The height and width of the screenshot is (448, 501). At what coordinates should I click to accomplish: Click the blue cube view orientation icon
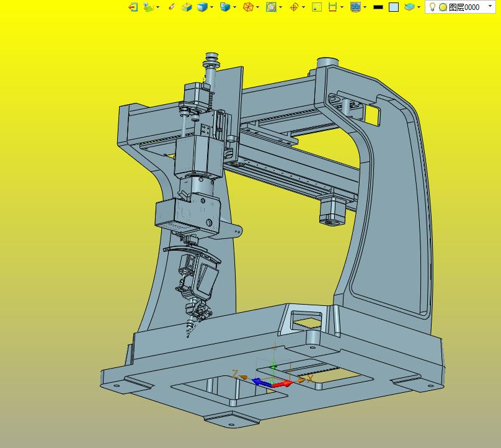tap(225, 7)
